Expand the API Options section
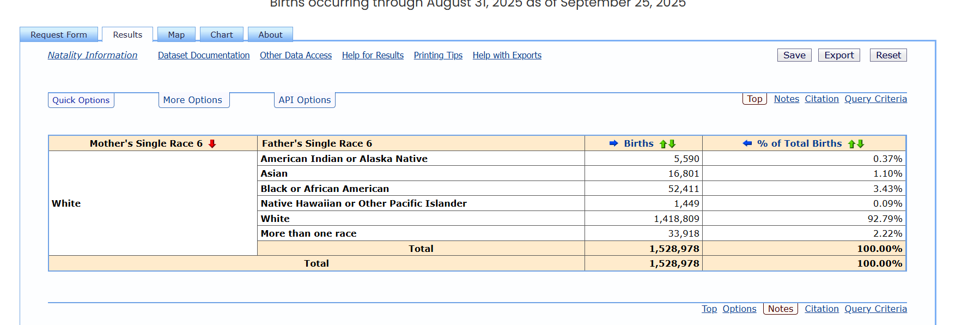Image resolution: width=980 pixels, height=325 pixels. (305, 100)
